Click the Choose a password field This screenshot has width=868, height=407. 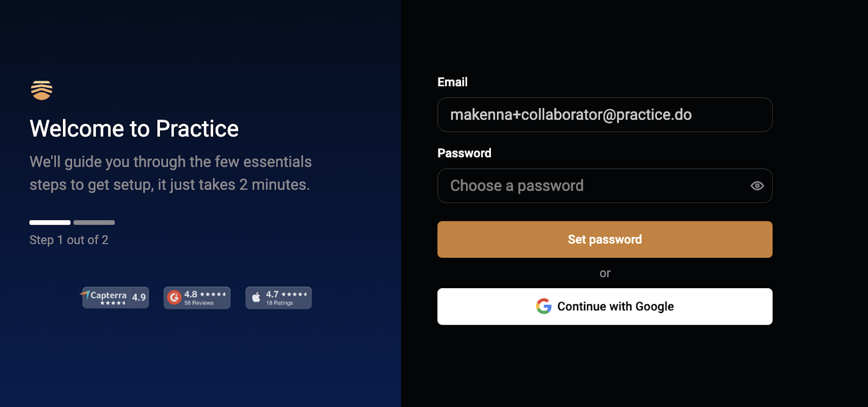pos(605,186)
